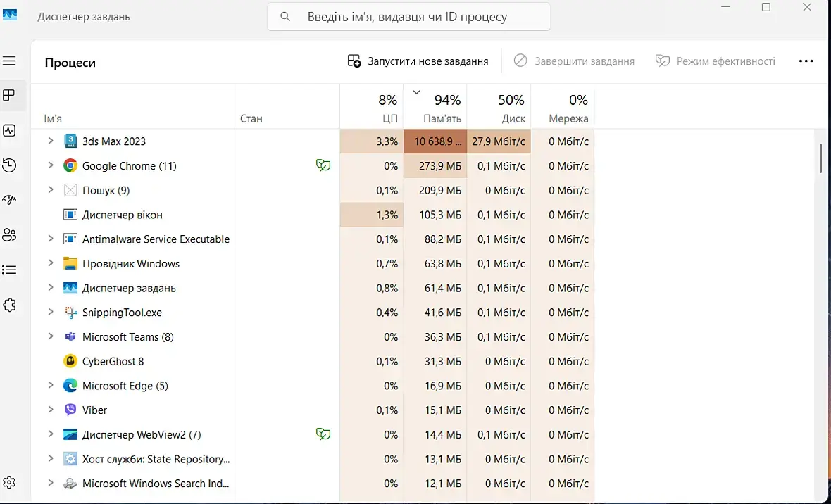The image size is (831, 504).
Task: Open the Users sidebar icon
Action: 9,235
